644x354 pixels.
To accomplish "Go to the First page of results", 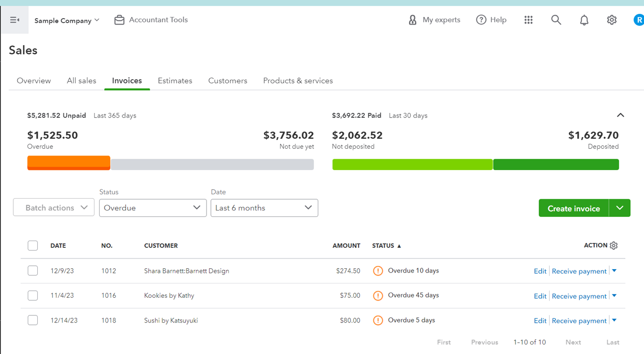I will coord(444,342).
